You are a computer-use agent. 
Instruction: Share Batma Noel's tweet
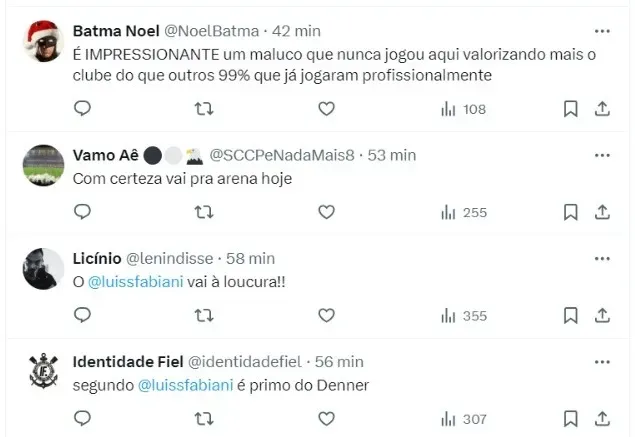pos(602,108)
